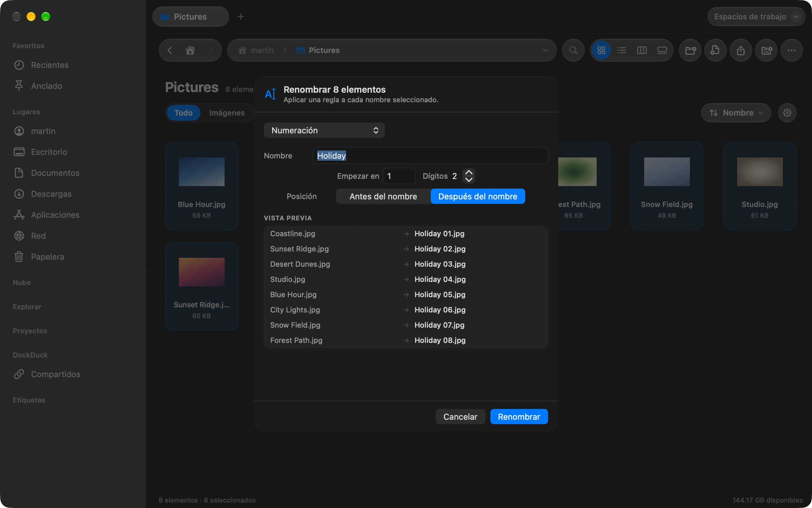Click Pictures in the path bar
Viewport: 812px width, 508px height.
coord(318,50)
